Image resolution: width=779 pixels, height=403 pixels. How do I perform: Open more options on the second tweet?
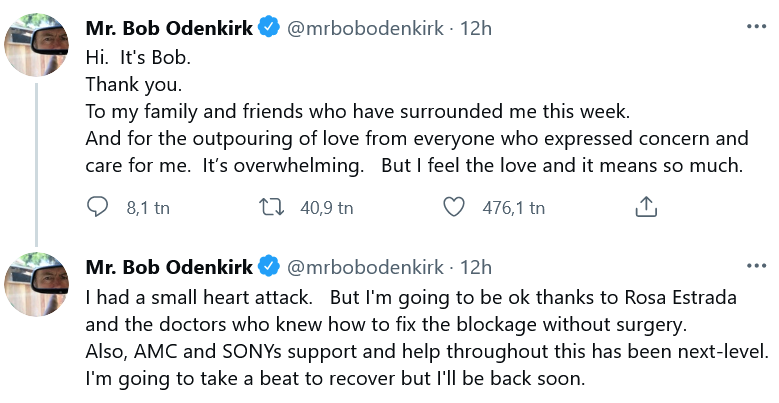point(755,266)
